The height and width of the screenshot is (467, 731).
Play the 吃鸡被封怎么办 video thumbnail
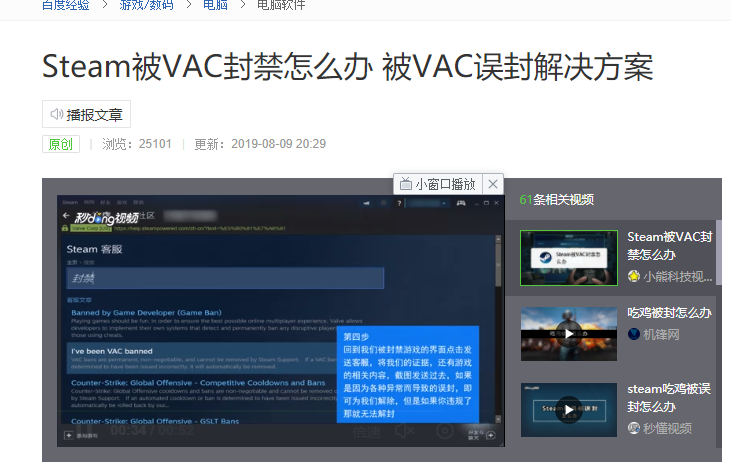click(x=569, y=334)
